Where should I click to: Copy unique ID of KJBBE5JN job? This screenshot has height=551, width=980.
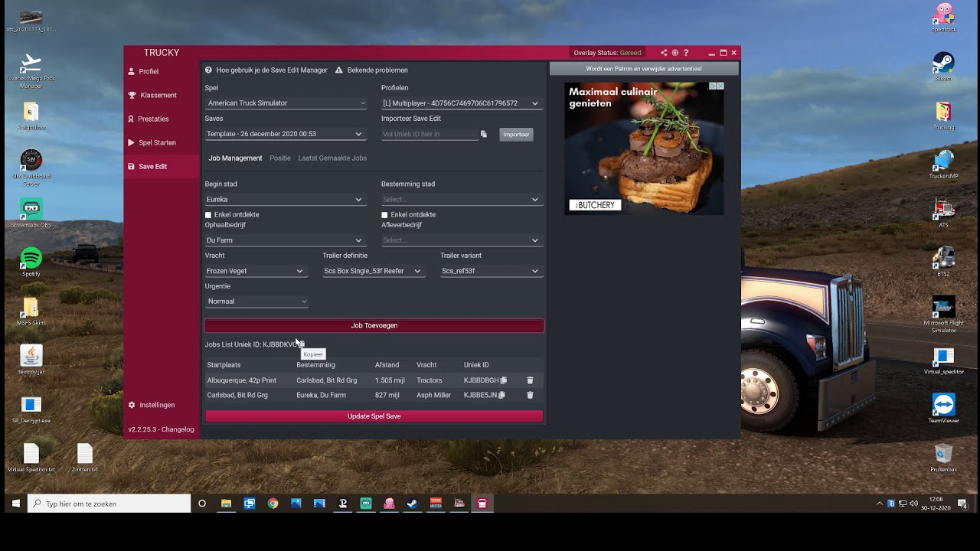point(501,395)
